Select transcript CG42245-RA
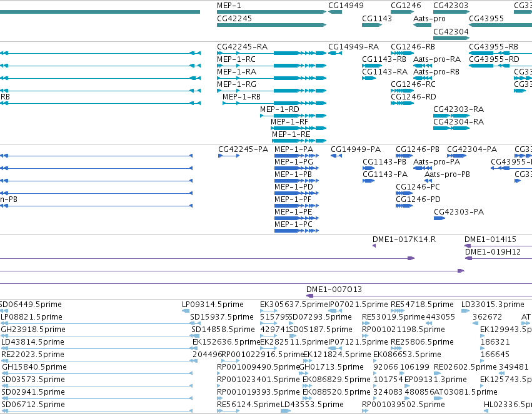This screenshot has width=532, height=414. tap(271, 53)
